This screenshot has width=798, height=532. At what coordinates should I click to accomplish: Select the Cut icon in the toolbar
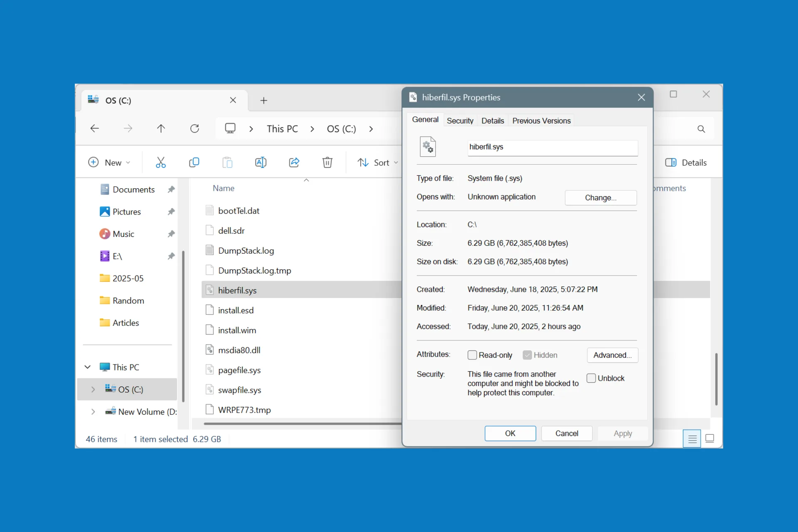[161, 162]
